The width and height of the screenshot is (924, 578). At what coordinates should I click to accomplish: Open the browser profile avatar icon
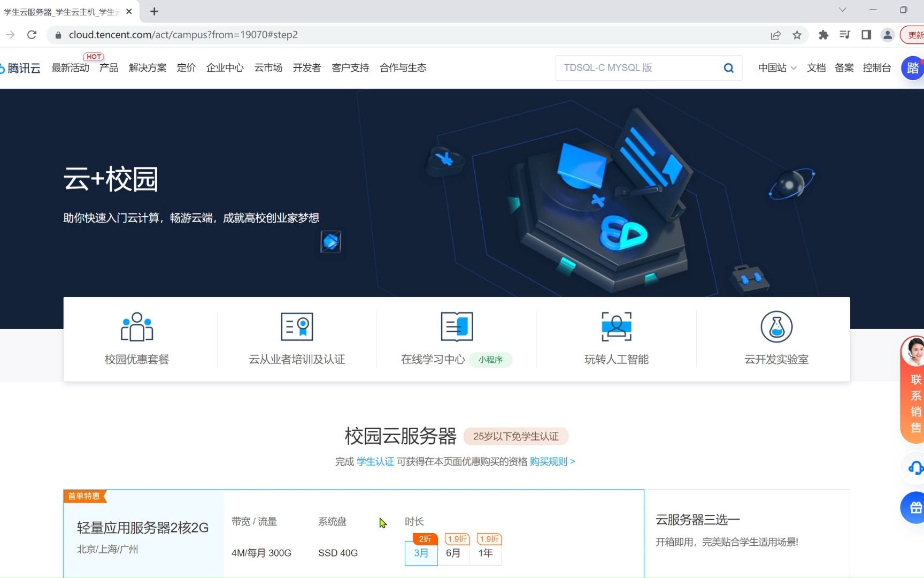click(888, 35)
